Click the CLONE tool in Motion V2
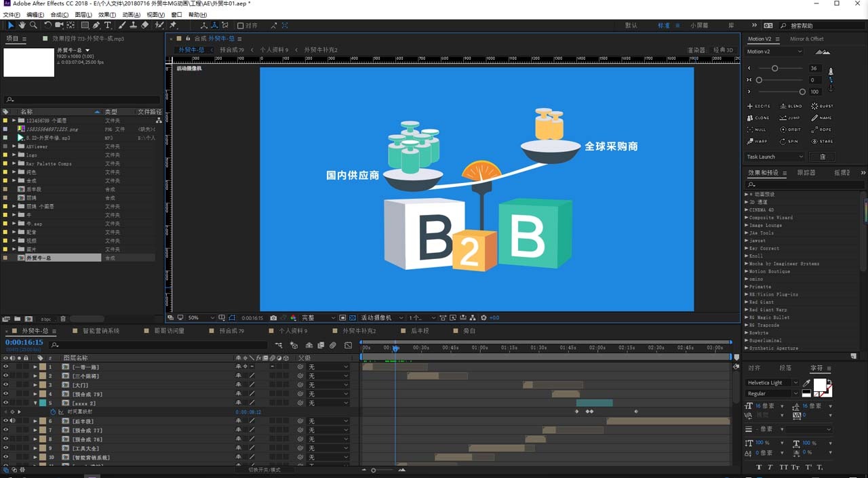The height and width of the screenshot is (478, 868). pyautogui.click(x=758, y=118)
